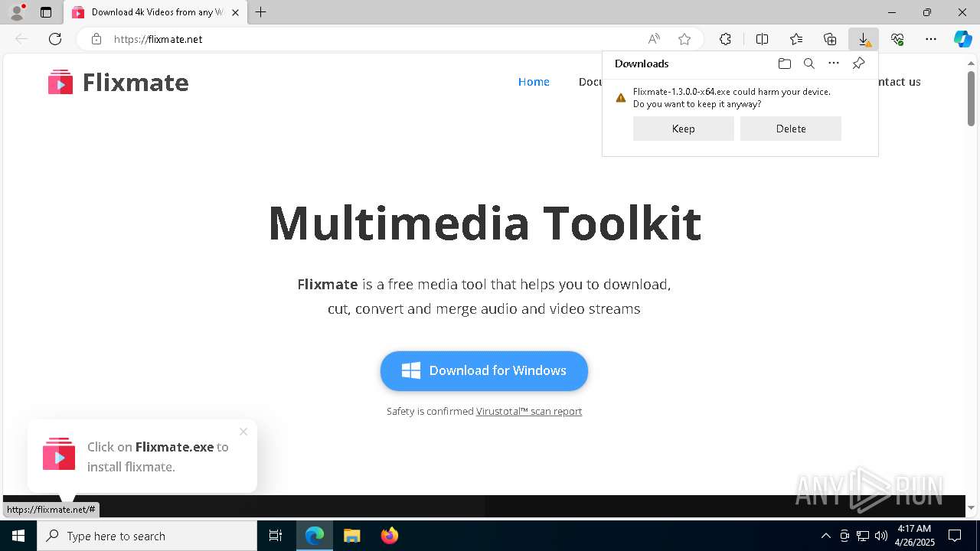Close the current browser tab
Image resolution: width=980 pixels, height=551 pixels.
(x=236, y=12)
